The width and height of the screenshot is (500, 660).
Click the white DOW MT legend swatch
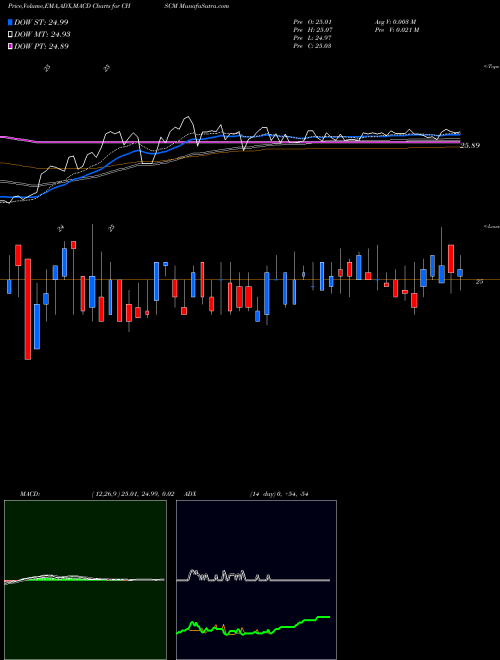[11, 35]
